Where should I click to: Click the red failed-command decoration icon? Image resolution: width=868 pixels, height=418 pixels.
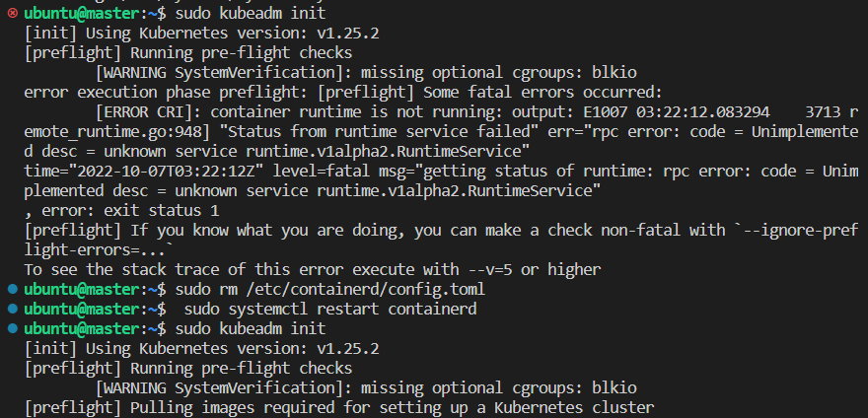[x=13, y=13]
